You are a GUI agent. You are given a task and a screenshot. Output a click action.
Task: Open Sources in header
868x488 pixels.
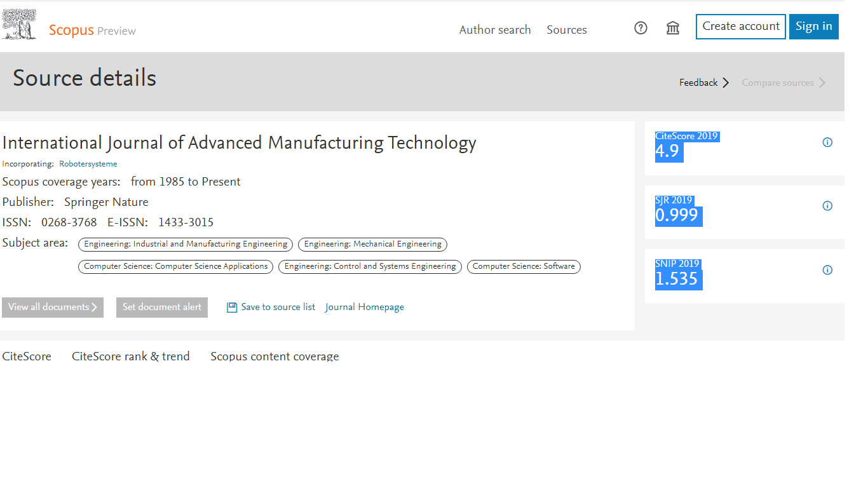click(x=567, y=30)
